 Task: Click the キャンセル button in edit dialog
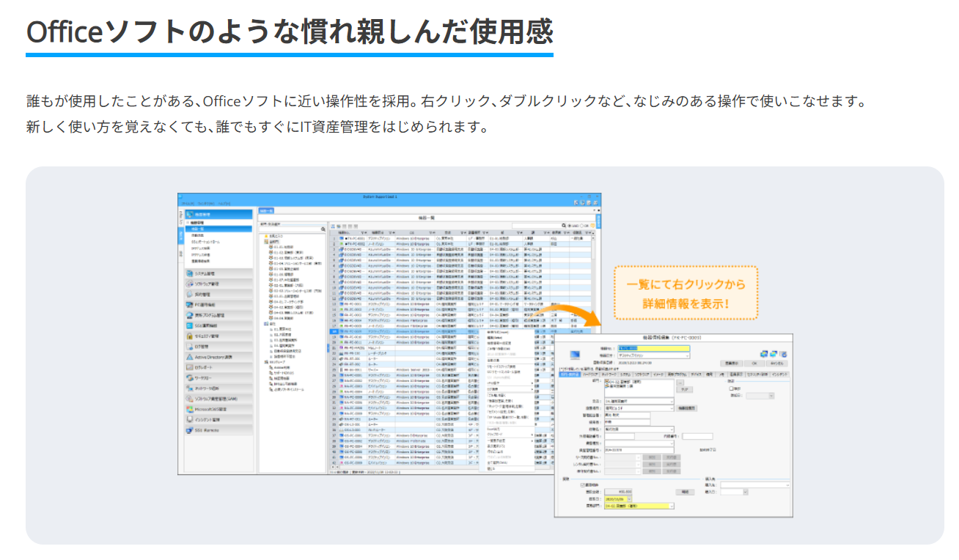(x=776, y=363)
